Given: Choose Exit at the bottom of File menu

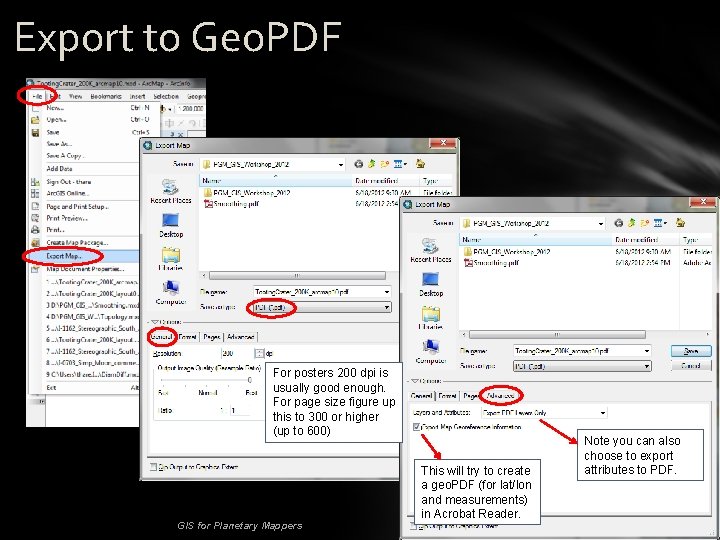Looking at the screenshot, I should tap(51, 388).
